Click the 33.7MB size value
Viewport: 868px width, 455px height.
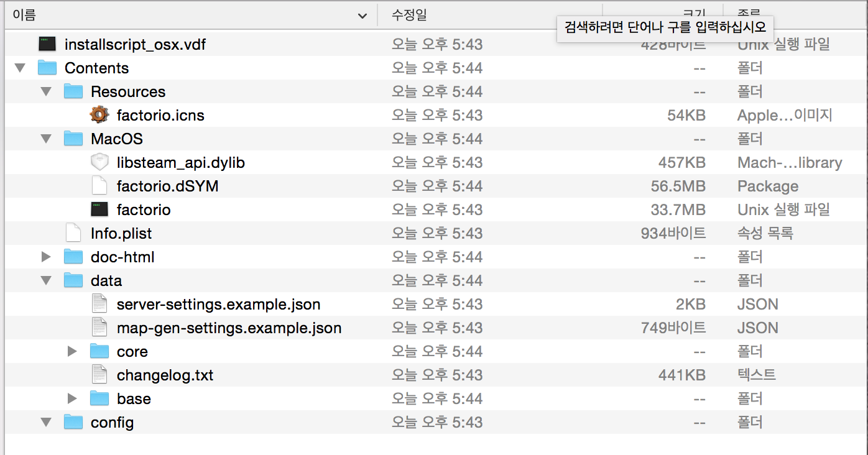(678, 210)
